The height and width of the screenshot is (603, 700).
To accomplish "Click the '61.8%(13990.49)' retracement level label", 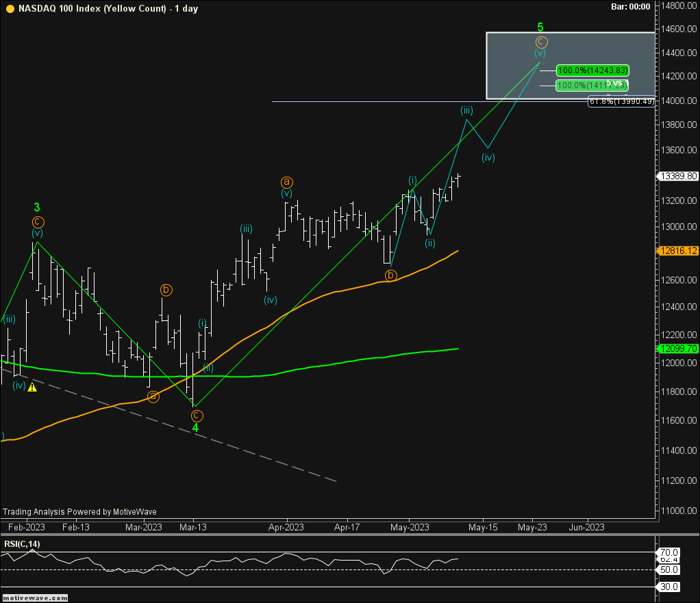I will point(622,101).
